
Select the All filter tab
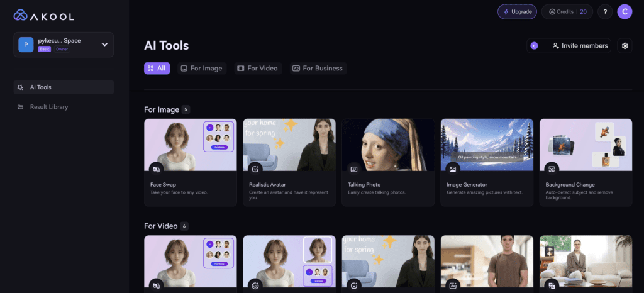(x=157, y=68)
